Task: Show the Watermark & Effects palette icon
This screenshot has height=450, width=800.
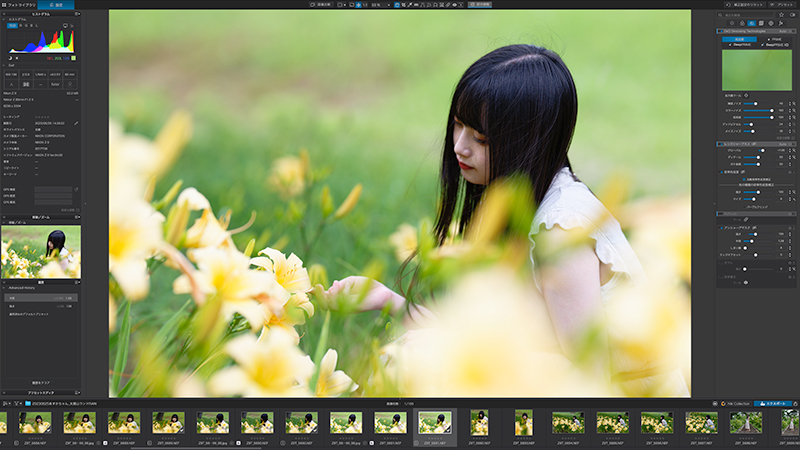Action: click(x=781, y=23)
